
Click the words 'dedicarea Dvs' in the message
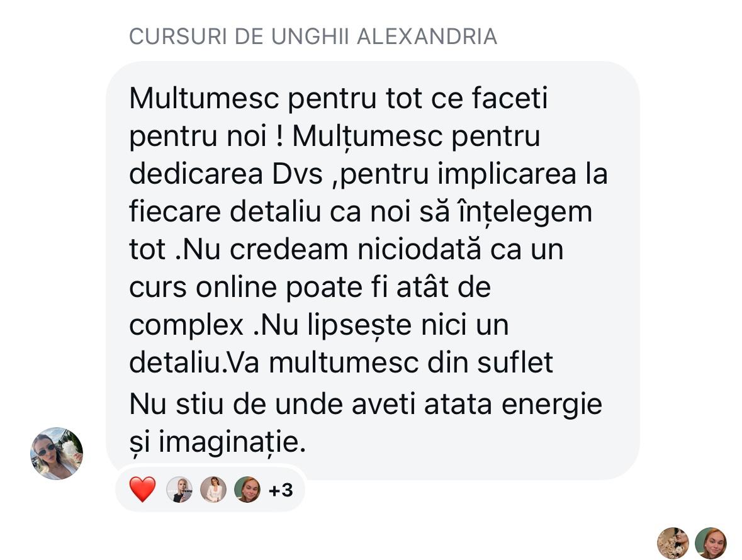pyautogui.click(x=226, y=174)
